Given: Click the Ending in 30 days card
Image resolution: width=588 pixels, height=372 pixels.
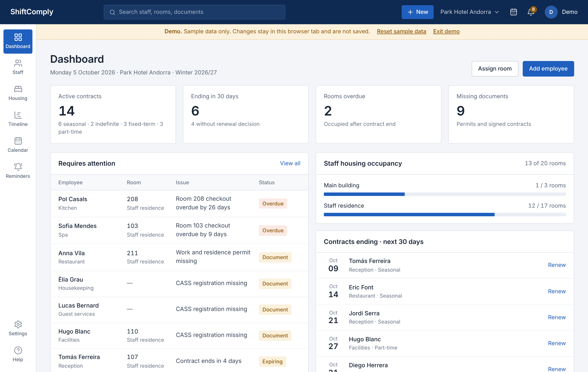Looking at the screenshot, I should tap(246, 114).
